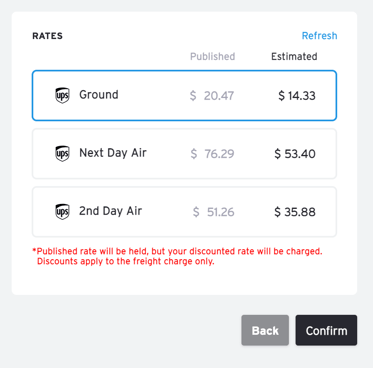Click the $14.33 estimated Ground price
Image resolution: width=373 pixels, height=368 pixels.
tap(297, 96)
